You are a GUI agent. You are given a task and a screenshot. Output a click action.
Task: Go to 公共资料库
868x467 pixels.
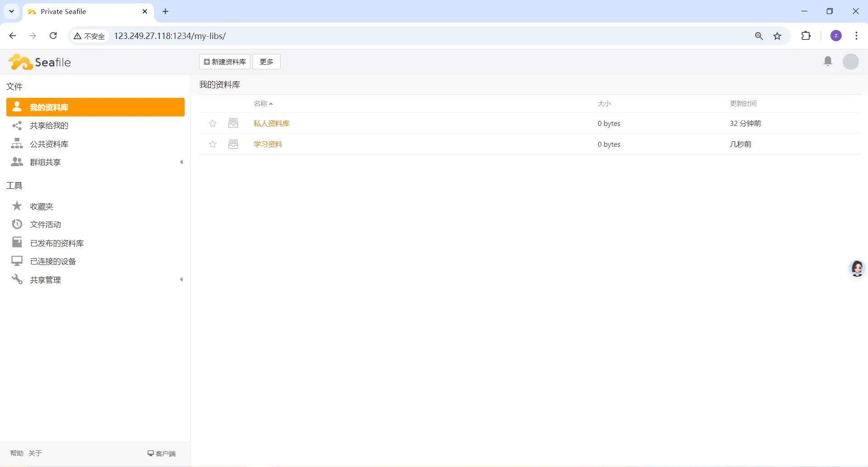[49, 144]
